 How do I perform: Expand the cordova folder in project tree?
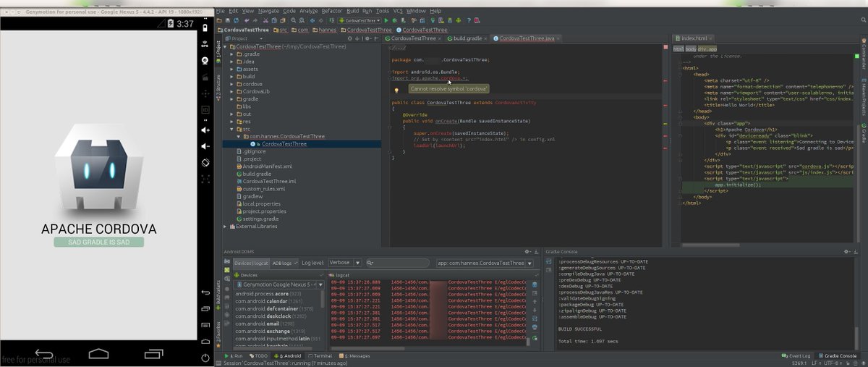point(232,84)
